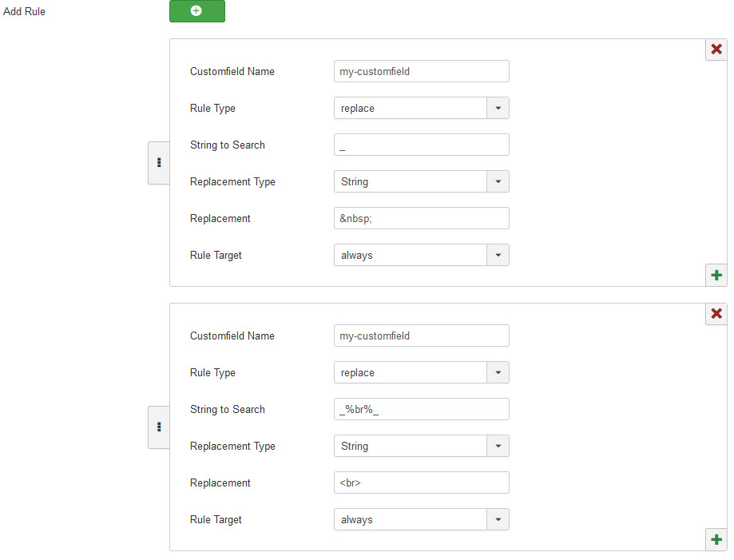Open the second rule's Rule Type dropdown

click(421, 373)
